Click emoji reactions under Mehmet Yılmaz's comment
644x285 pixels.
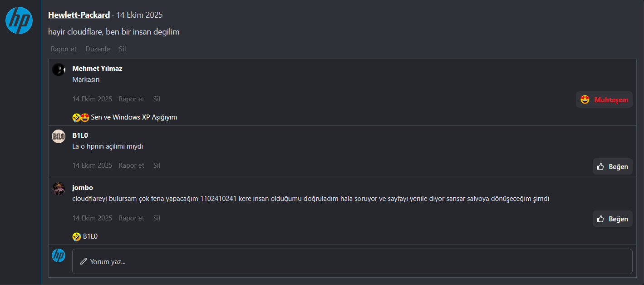click(81, 117)
